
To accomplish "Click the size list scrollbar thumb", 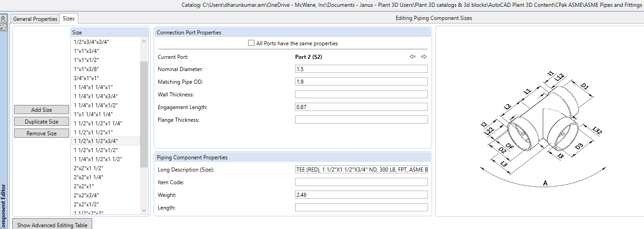I will coord(144,114).
